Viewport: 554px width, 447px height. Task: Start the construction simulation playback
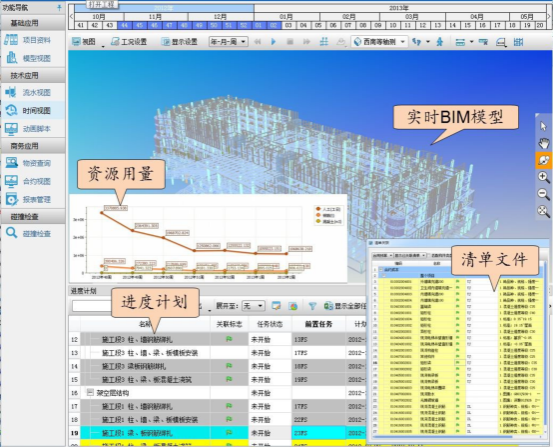(273, 42)
